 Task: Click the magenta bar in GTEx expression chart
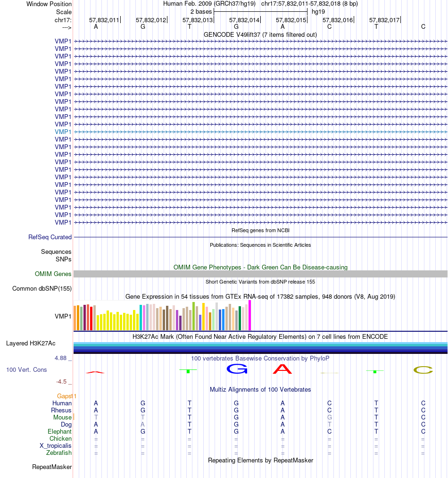[x=249, y=315]
